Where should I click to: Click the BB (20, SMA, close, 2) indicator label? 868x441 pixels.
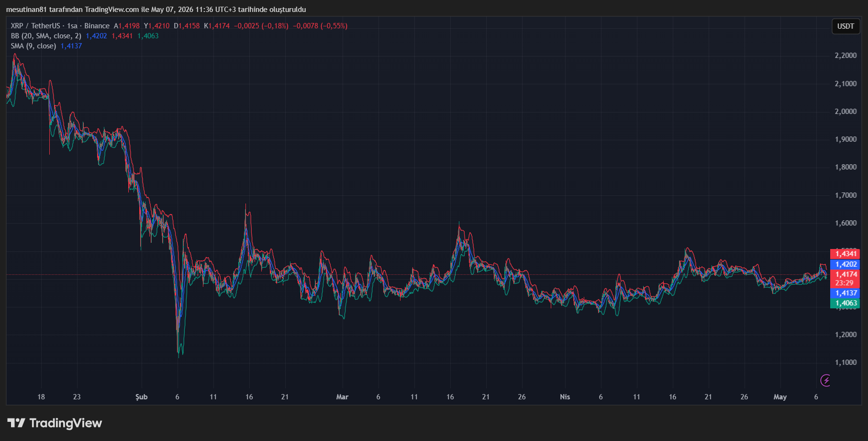tap(46, 36)
